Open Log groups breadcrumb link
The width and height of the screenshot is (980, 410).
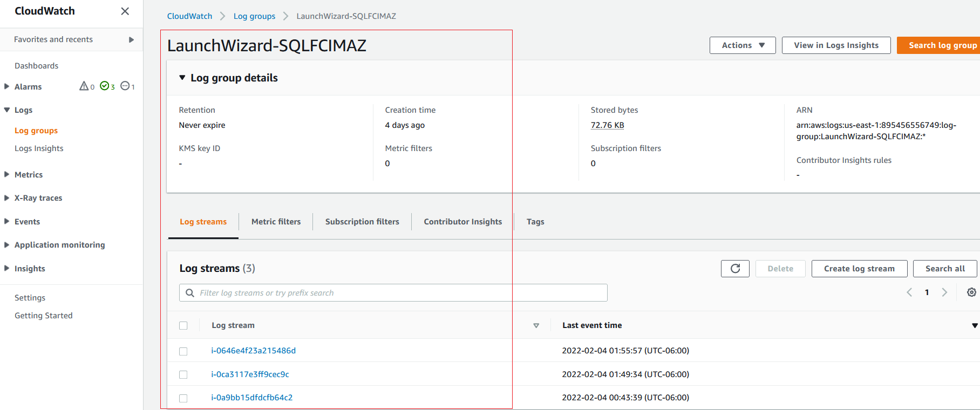[x=254, y=16]
